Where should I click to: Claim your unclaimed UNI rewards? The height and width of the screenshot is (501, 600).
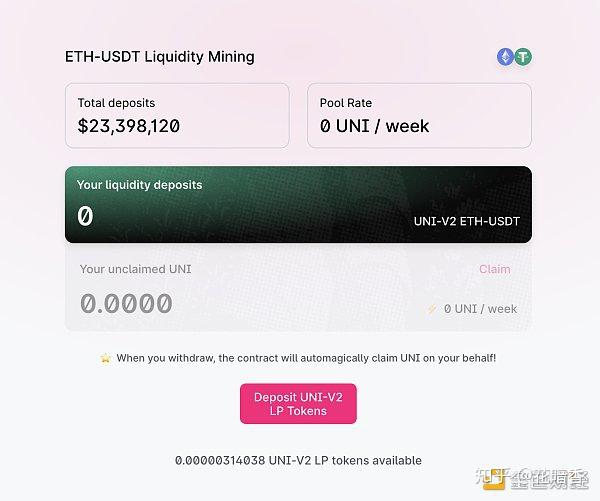pos(494,269)
